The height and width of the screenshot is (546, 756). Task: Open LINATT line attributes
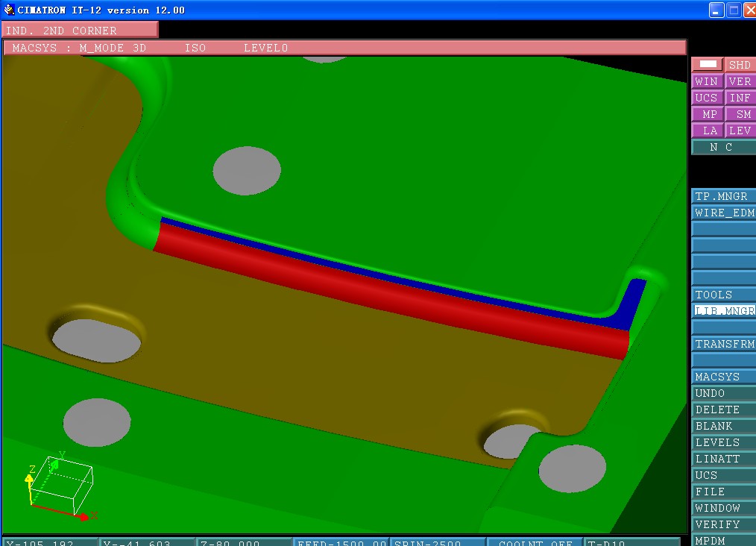click(x=724, y=459)
